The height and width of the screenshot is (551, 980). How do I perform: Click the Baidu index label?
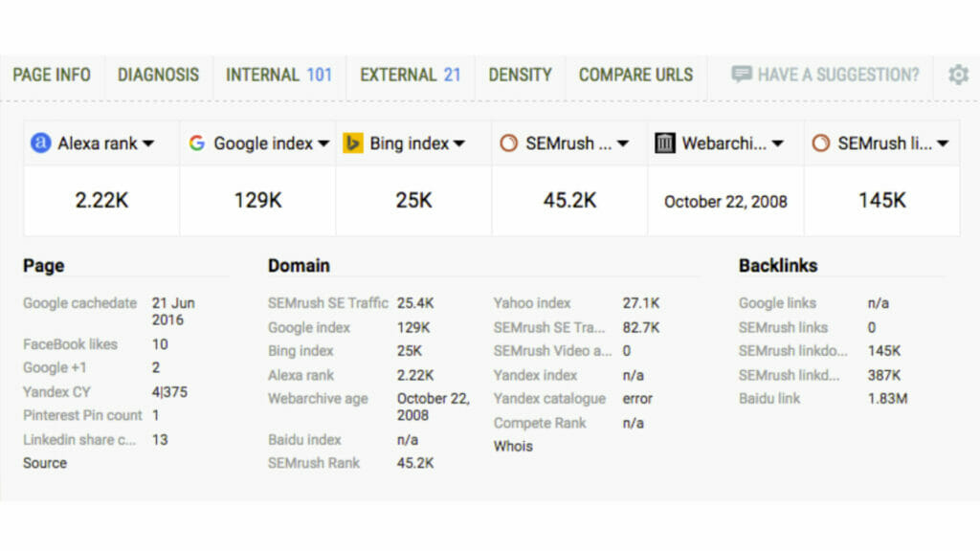(x=304, y=439)
